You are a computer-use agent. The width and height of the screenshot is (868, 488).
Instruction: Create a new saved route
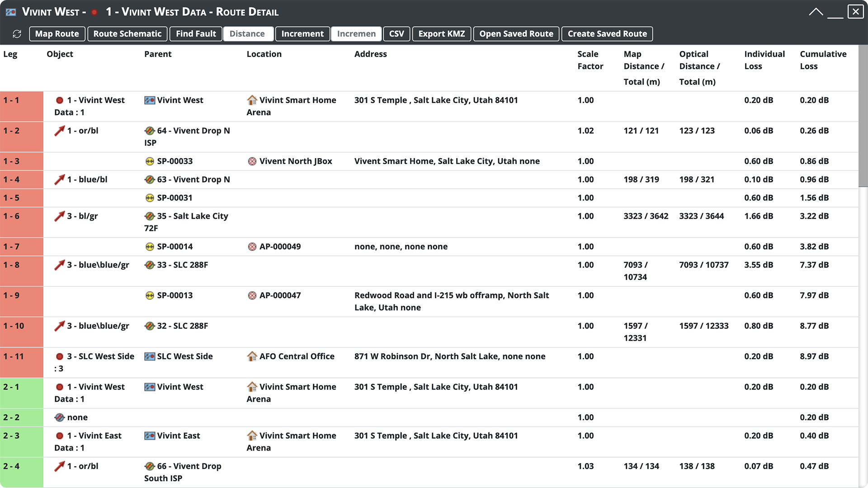pyautogui.click(x=607, y=33)
